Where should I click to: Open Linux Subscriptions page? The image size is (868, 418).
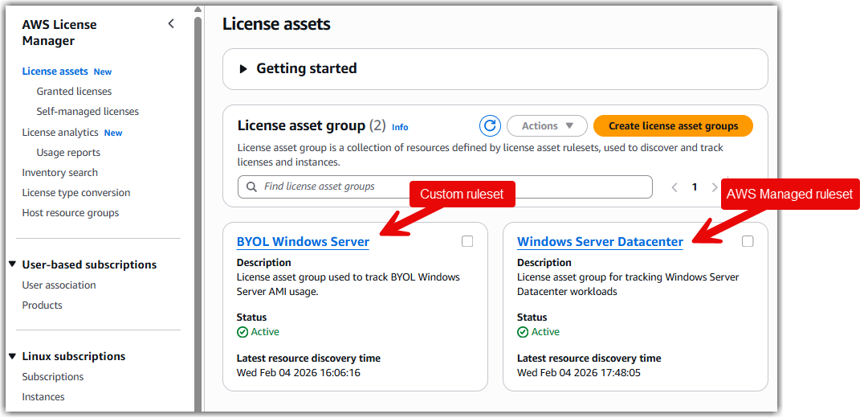point(52,376)
